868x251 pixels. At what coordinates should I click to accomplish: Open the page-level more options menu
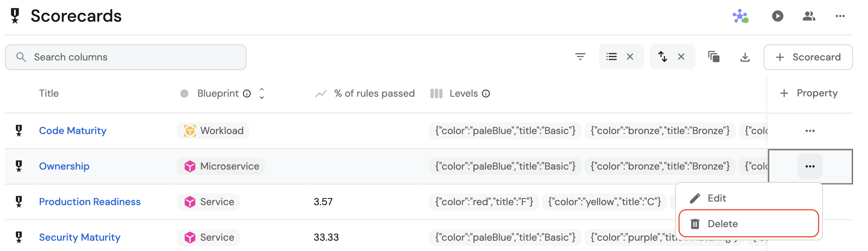[x=840, y=16]
